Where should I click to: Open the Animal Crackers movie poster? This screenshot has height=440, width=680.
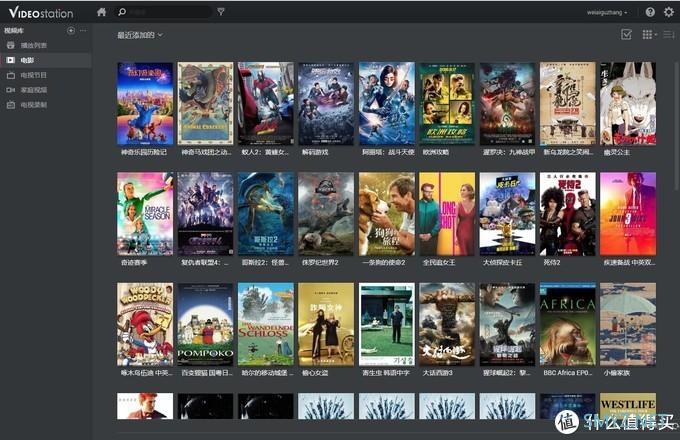pos(205,104)
